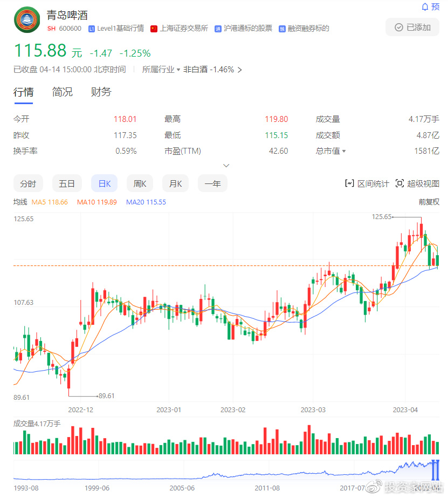Expand more quote details chevron
Viewport: 448px width, 498px height.
coord(226,166)
